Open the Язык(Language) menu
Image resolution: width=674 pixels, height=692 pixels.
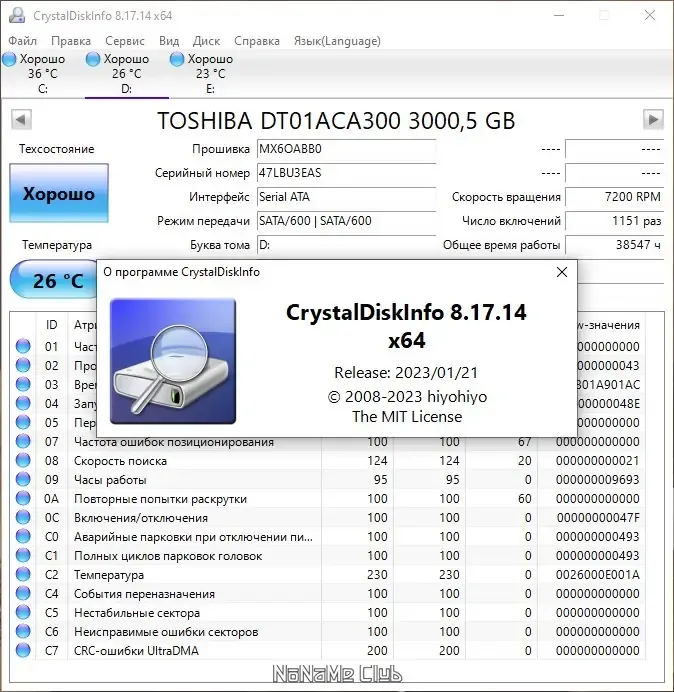click(337, 41)
